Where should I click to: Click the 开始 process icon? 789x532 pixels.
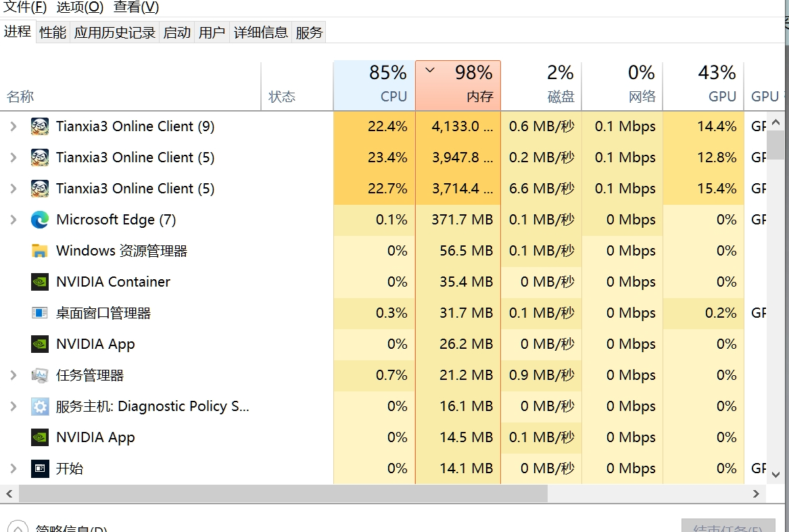40,468
